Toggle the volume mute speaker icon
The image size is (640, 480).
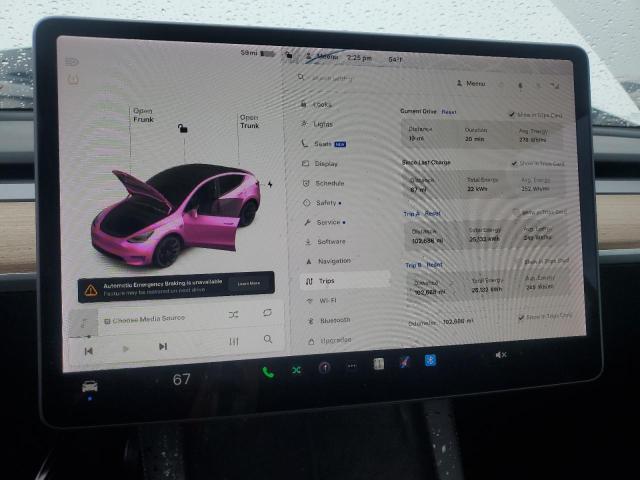[x=501, y=355]
